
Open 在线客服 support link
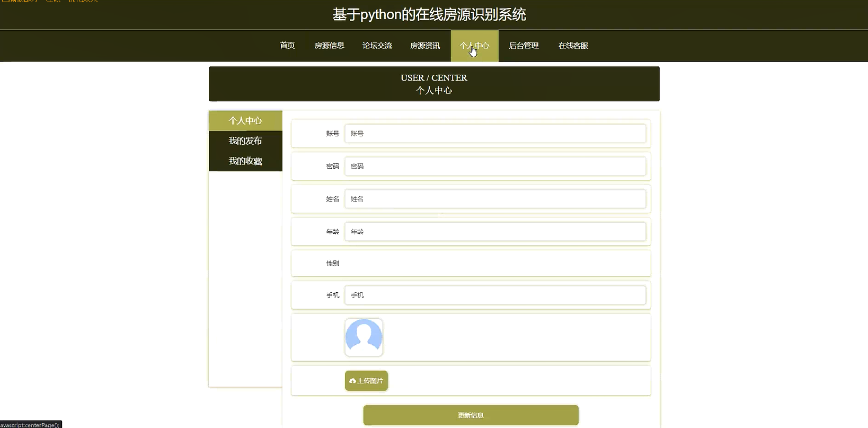pos(573,46)
